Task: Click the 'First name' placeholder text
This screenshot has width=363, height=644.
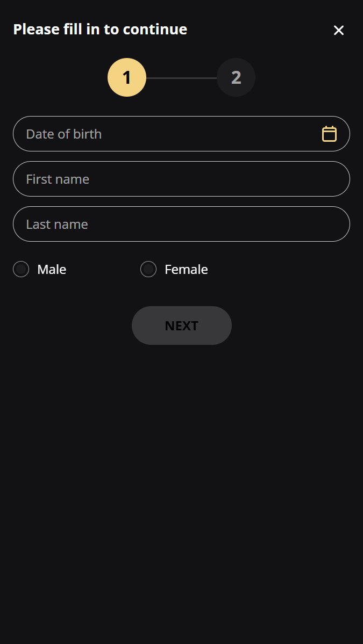Action: click(58, 179)
